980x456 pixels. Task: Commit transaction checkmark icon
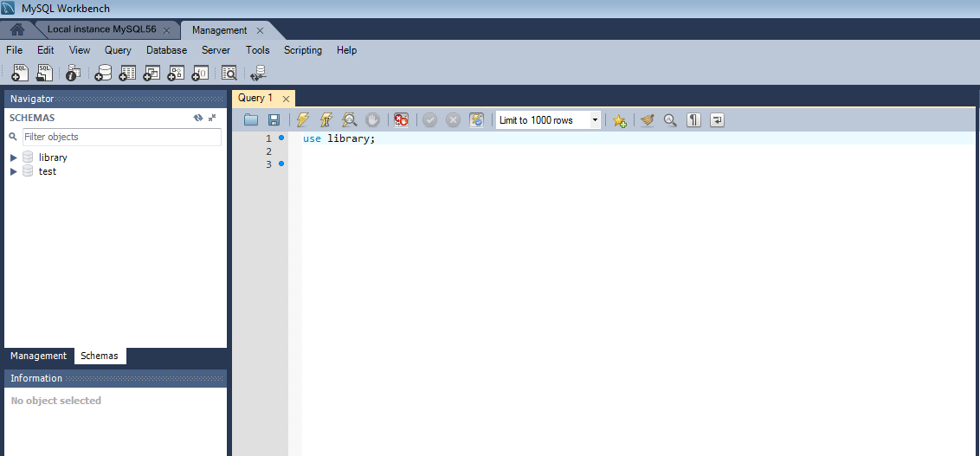tap(429, 120)
